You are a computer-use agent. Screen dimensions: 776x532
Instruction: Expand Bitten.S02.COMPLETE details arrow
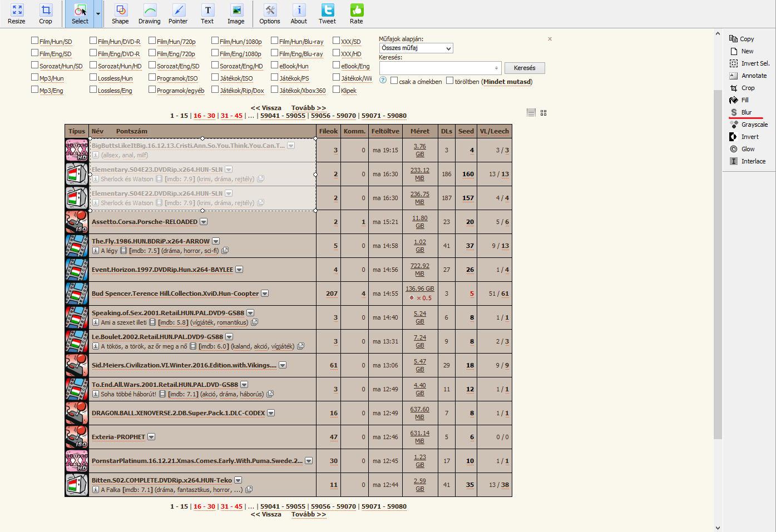[x=238, y=480]
